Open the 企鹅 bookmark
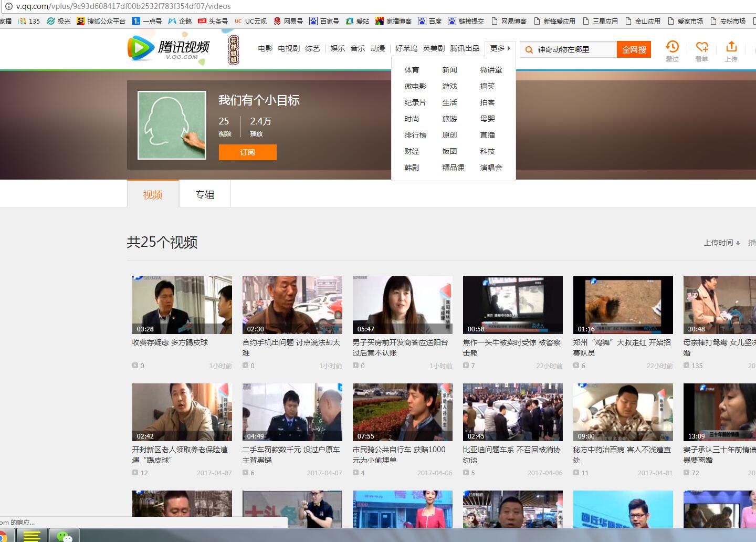This screenshot has width=756, height=542. tap(180, 21)
